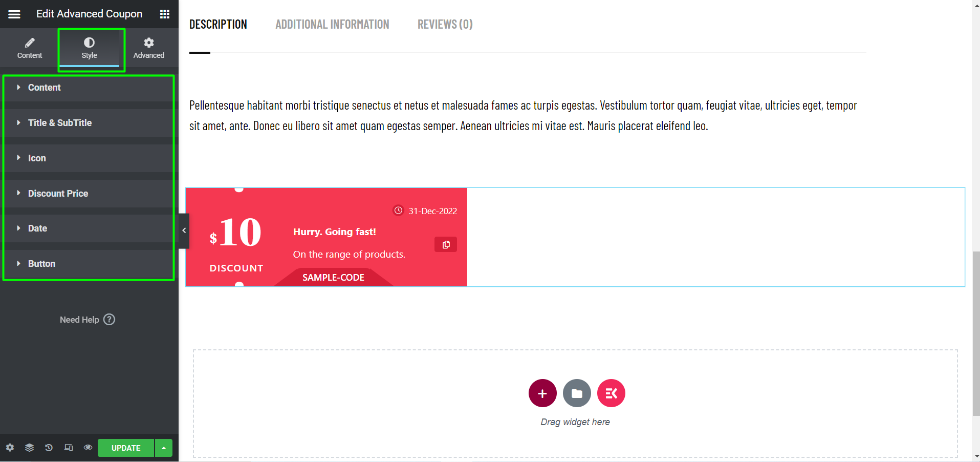Open revision History icon
980x462 pixels.
pos(49,448)
